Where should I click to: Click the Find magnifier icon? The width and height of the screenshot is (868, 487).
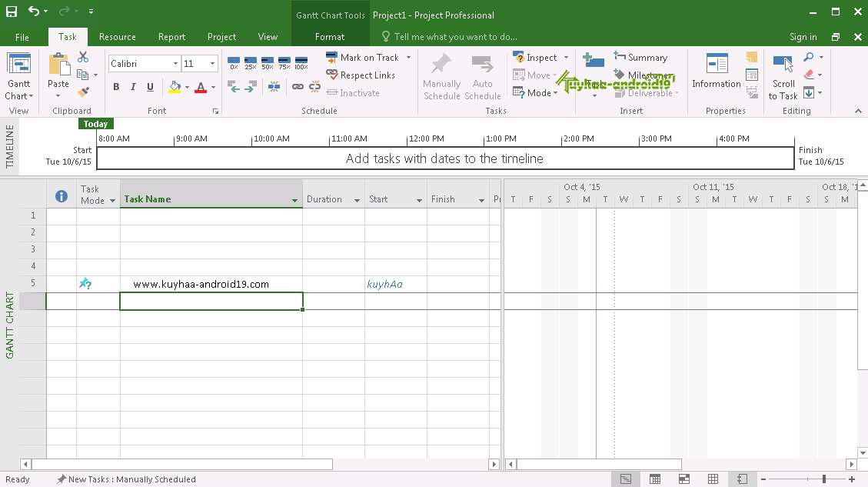(809, 56)
